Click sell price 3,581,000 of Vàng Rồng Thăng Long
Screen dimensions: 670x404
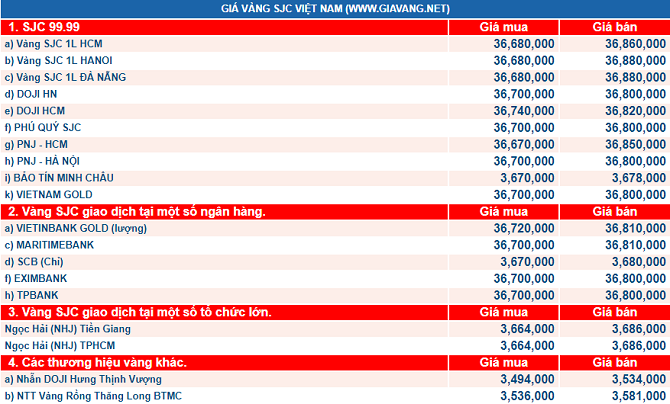pos(639,396)
